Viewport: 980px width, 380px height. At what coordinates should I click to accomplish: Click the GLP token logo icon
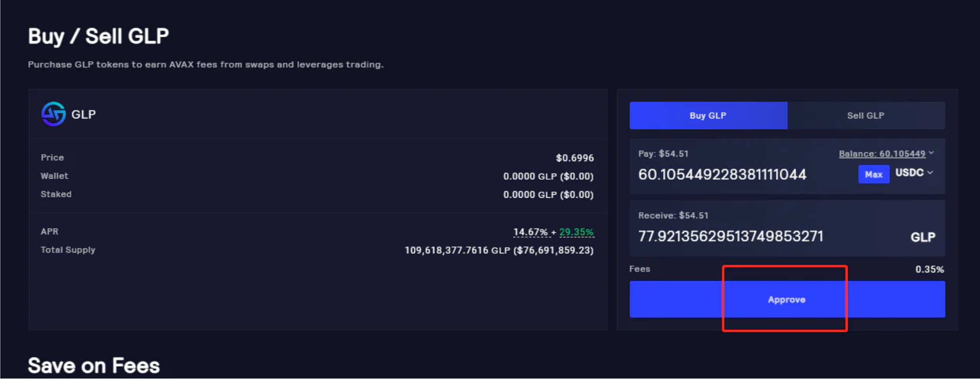tap(53, 114)
